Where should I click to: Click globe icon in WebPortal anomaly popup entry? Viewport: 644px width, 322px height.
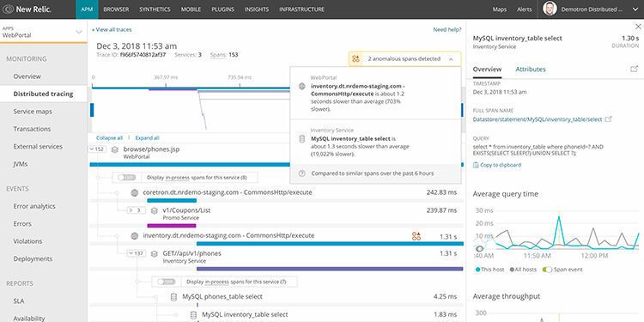(x=302, y=86)
